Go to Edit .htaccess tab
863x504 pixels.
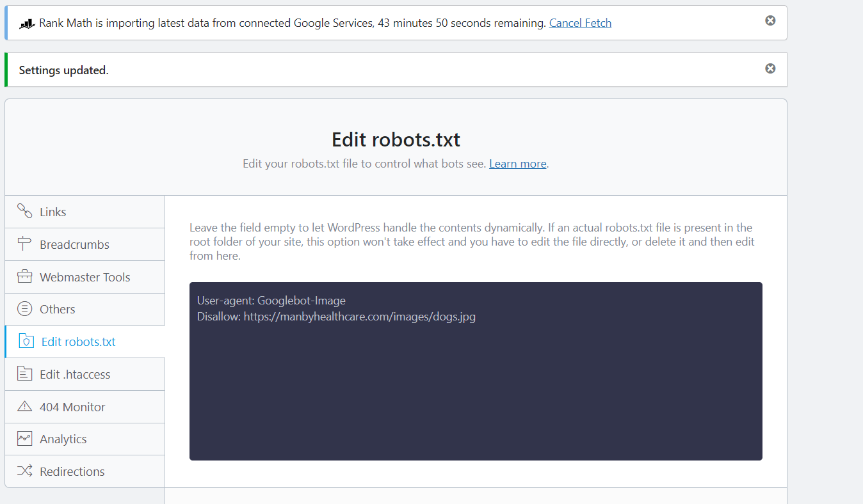[x=85, y=374]
